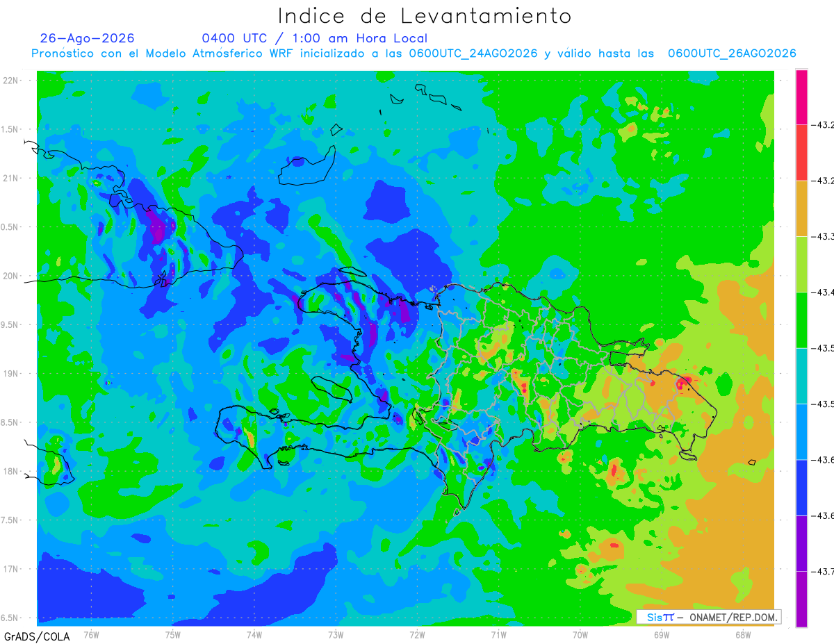Click the '21N' latitude label
Viewport: 834px width, 644px height.
12,178
